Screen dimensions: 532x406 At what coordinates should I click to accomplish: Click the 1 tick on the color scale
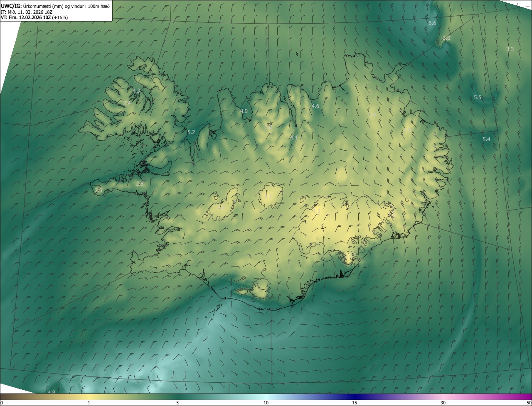89,403
